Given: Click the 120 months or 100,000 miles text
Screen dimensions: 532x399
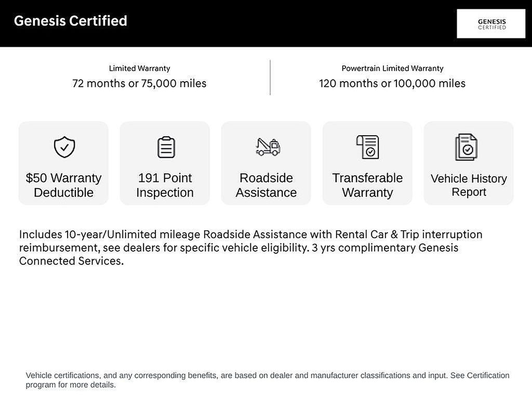Looking at the screenshot, I should click(392, 83).
